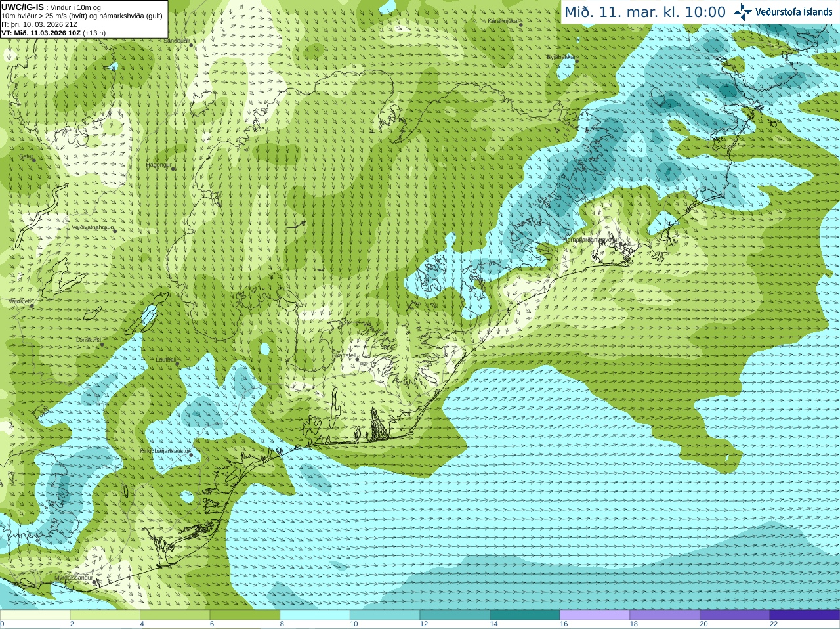
Task: Click the 22+ m/s deep indigo legend swatch
Action: tap(805, 615)
